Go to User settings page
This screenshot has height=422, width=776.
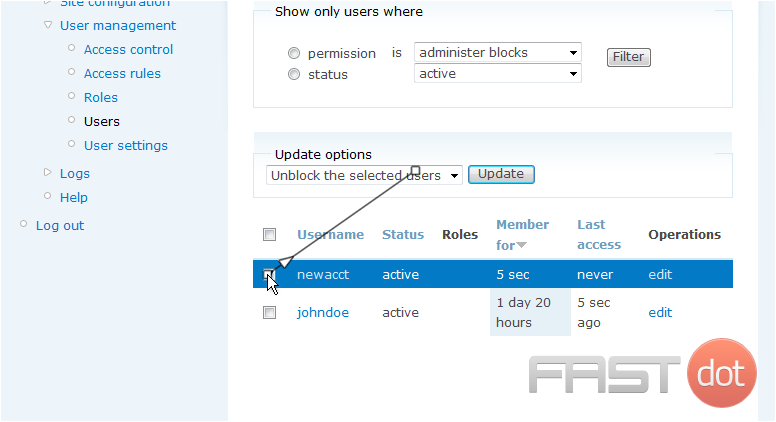126,145
